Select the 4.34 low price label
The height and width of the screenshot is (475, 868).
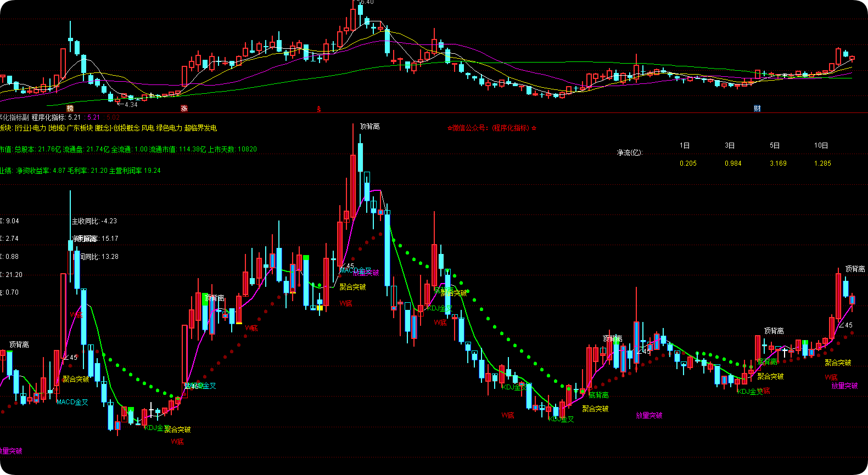click(131, 104)
